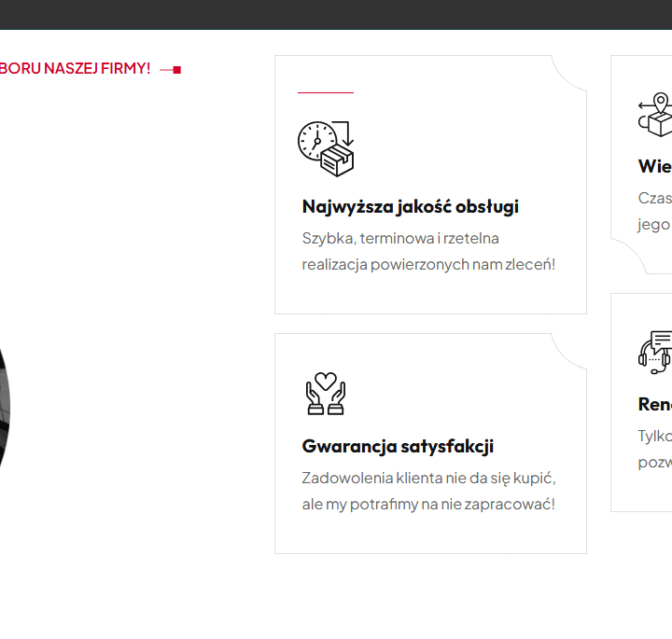Click the clock and package delivery icon
Viewport: 672px width, 639px height.
coord(326,147)
